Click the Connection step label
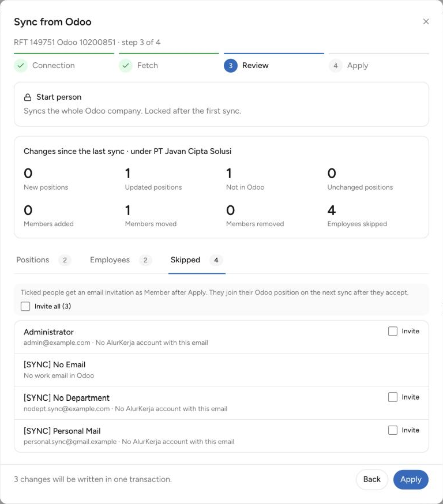 coord(54,65)
